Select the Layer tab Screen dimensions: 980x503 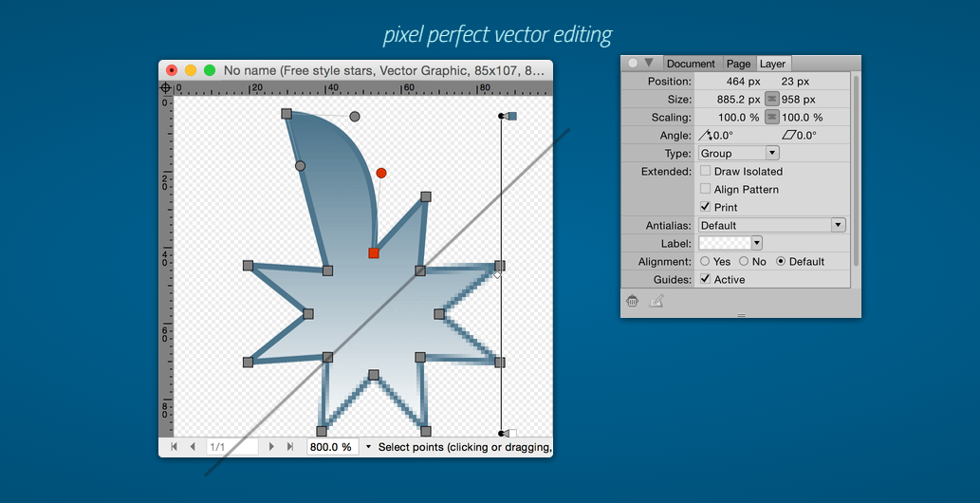772,64
